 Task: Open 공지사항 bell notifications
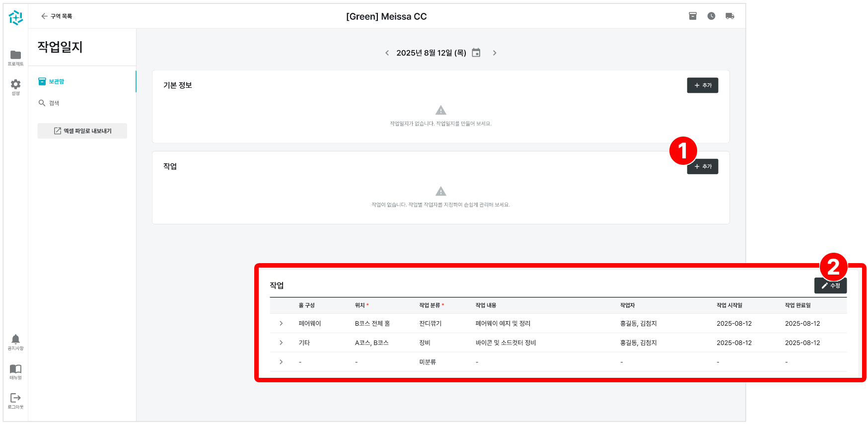click(15, 342)
